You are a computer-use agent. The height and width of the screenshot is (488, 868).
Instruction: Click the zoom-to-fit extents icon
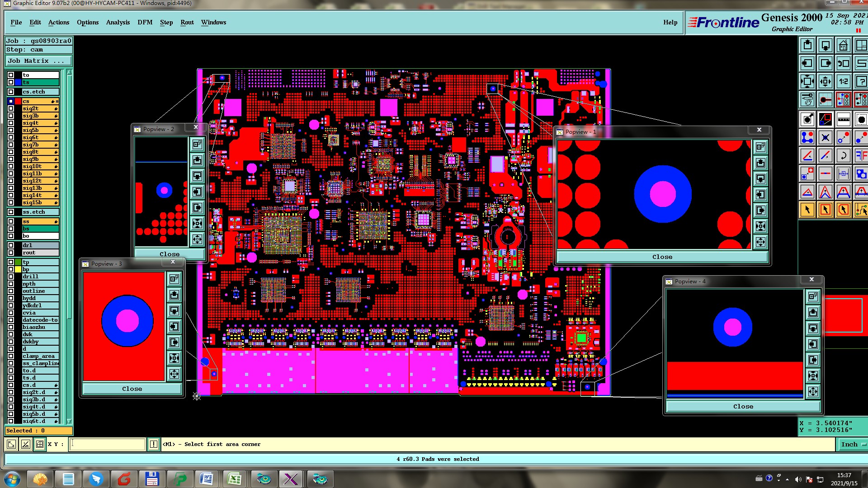(807, 82)
